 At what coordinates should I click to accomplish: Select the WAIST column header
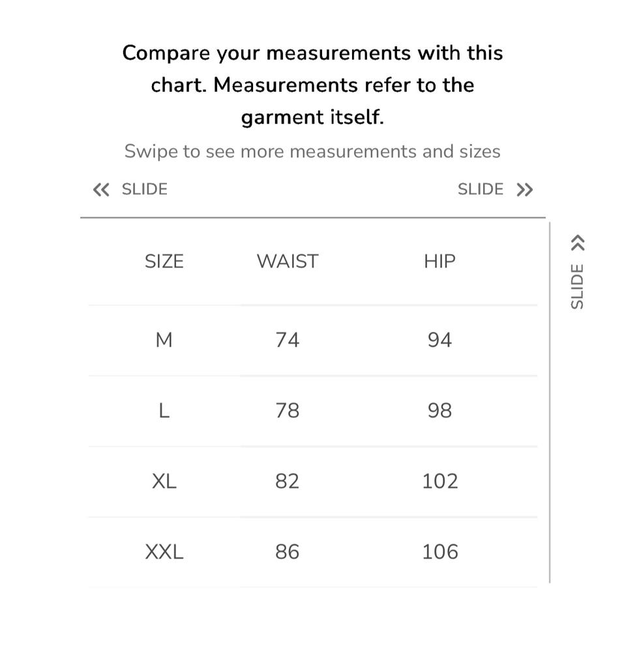(x=288, y=261)
